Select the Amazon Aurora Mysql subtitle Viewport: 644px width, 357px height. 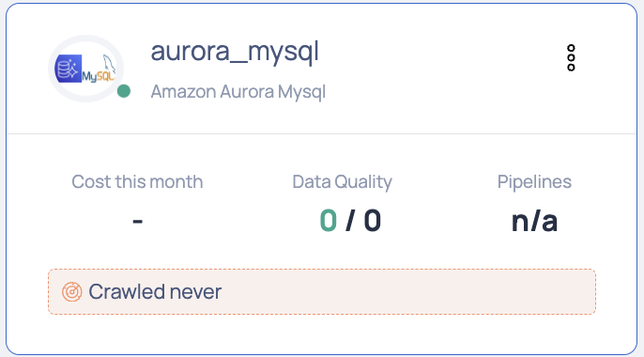238,92
